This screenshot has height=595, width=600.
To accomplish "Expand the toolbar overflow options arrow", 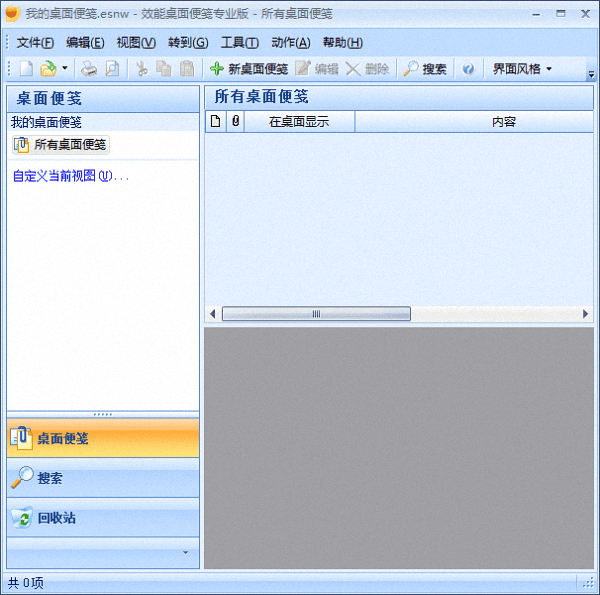I will point(591,74).
